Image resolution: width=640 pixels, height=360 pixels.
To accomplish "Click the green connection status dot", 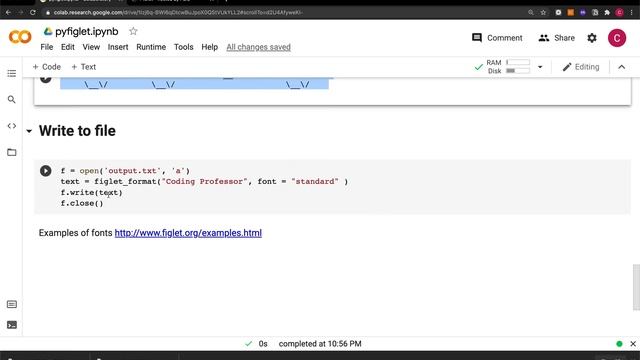I will (x=619, y=344).
